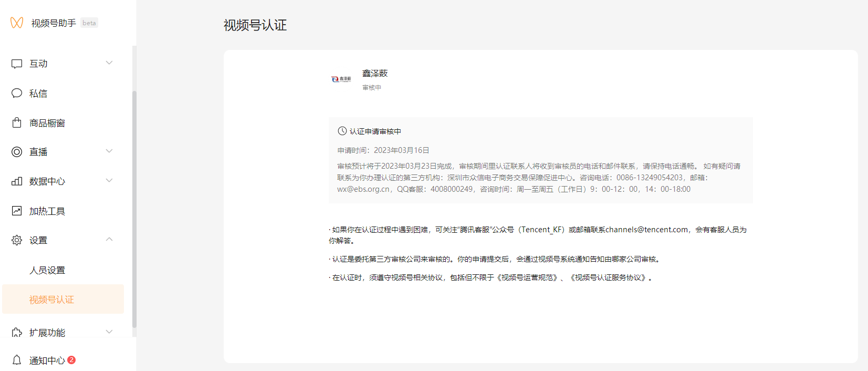Click the channels@tencent.com email address
Image resolution: width=868 pixels, height=371 pixels.
click(646, 230)
